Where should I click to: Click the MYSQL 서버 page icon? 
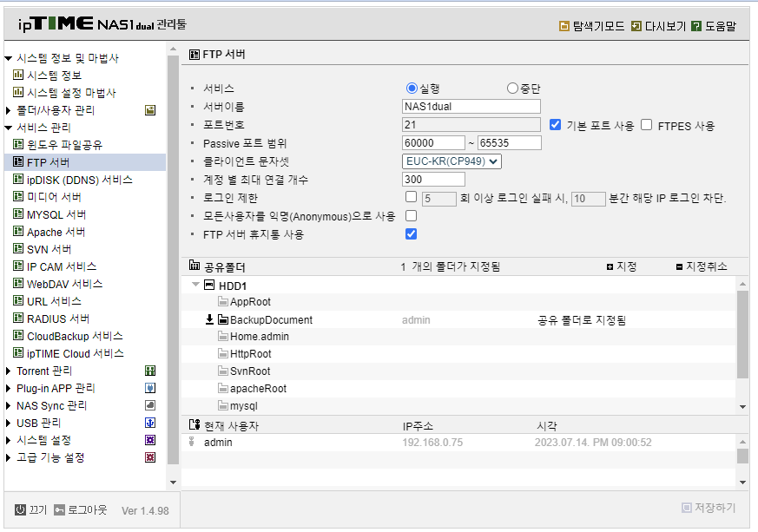coord(18,213)
